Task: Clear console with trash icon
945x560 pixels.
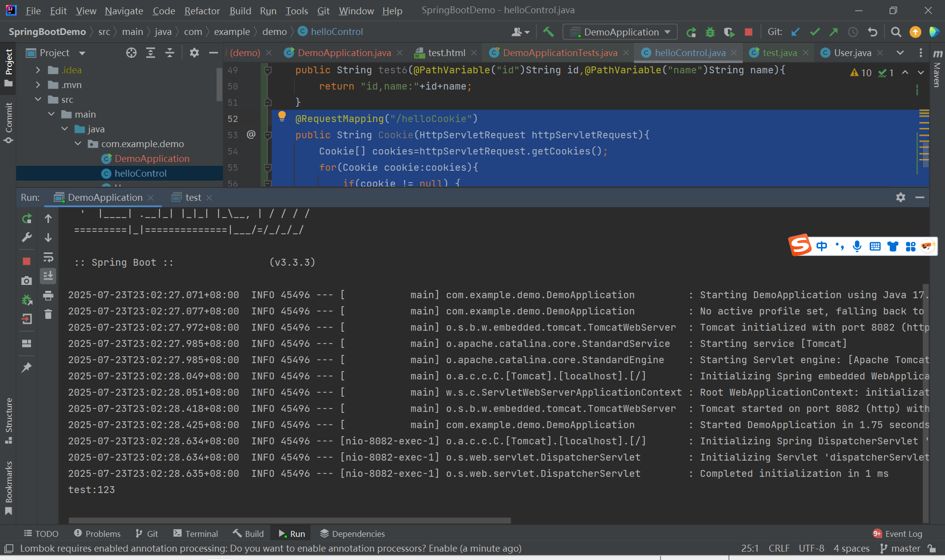Action: (48, 314)
